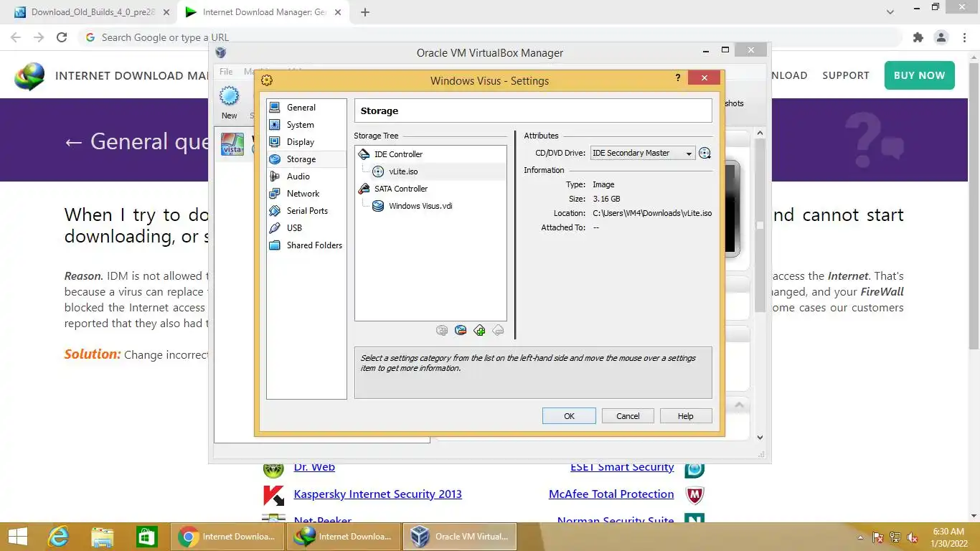Click the add controller icon below Storage Tree

tap(442, 330)
